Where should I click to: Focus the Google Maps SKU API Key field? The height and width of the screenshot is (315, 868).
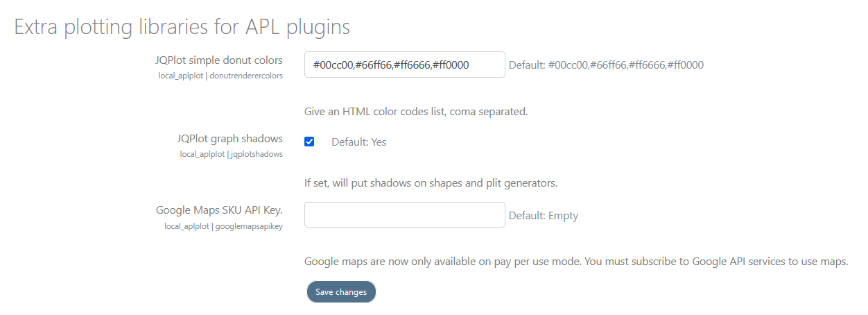(x=404, y=215)
